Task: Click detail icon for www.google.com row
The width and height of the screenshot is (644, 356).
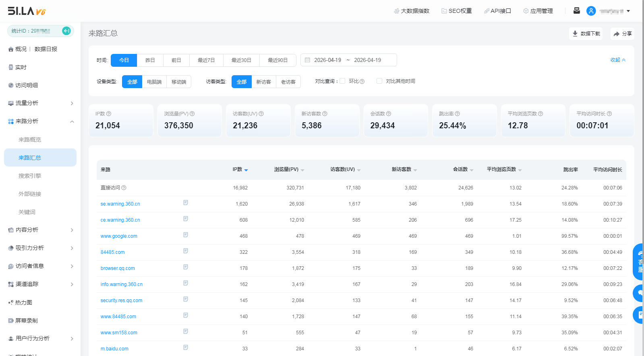Action: [x=186, y=235]
